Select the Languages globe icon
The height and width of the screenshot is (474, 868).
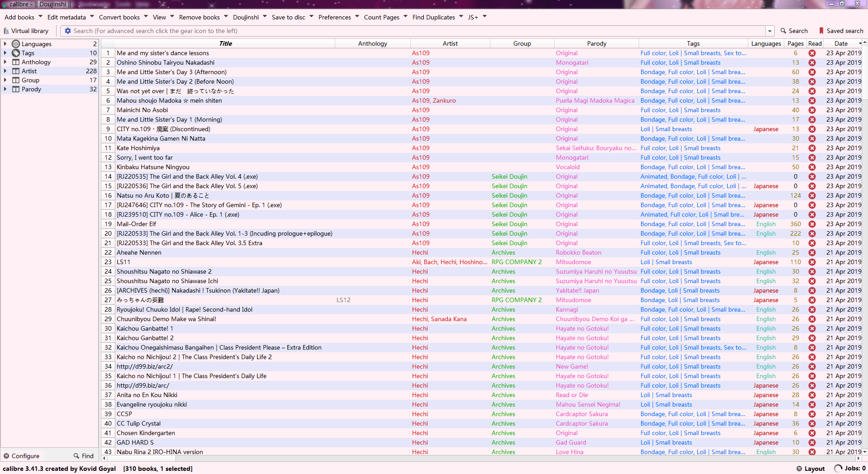16,44
